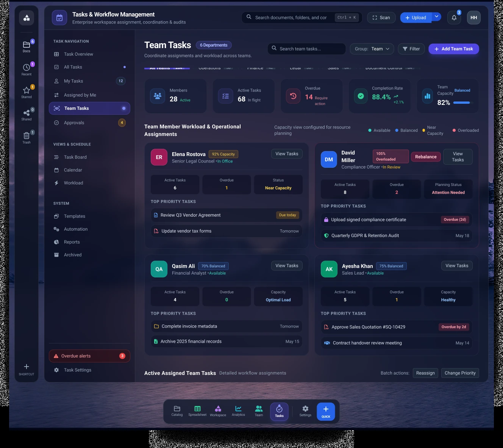The width and height of the screenshot is (503, 448).
Task: Open Analytics in the bottom dock
Action: pos(238,411)
